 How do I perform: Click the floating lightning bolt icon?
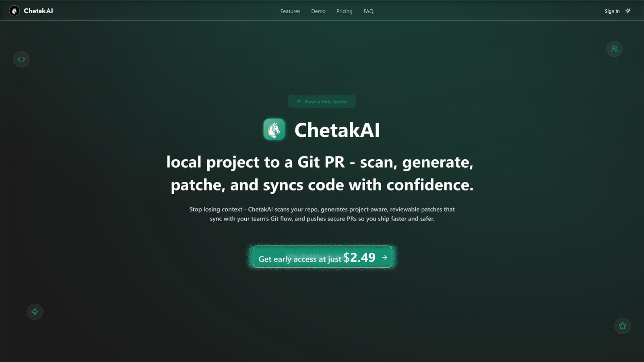click(x=35, y=312)
